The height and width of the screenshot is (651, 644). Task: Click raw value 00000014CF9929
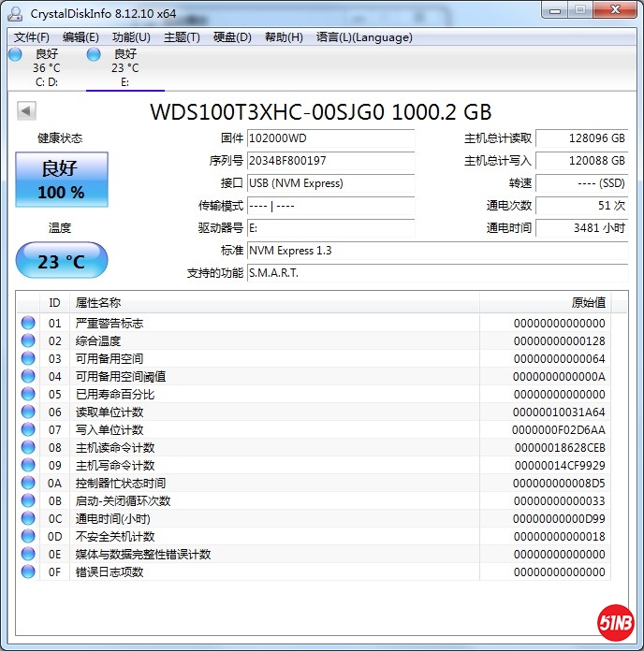point(560,466)
